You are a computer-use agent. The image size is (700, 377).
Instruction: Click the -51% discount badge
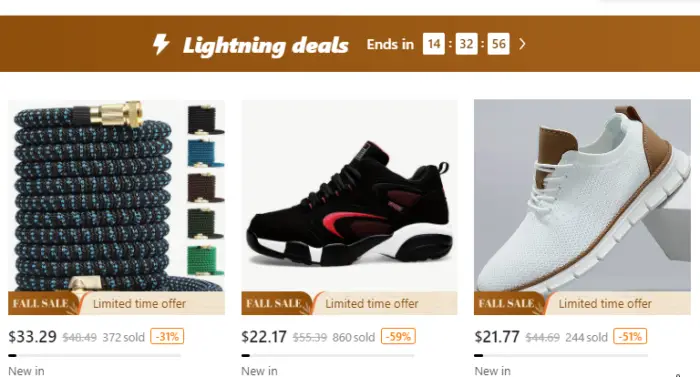pyautogui.click(x=630, y=336)
